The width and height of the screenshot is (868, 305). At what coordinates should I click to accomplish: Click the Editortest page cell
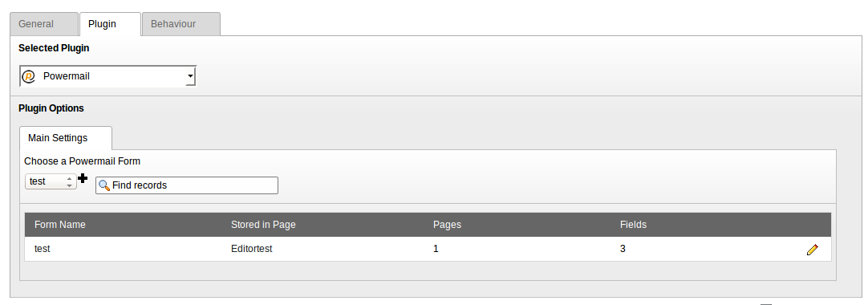pos(251,249)
